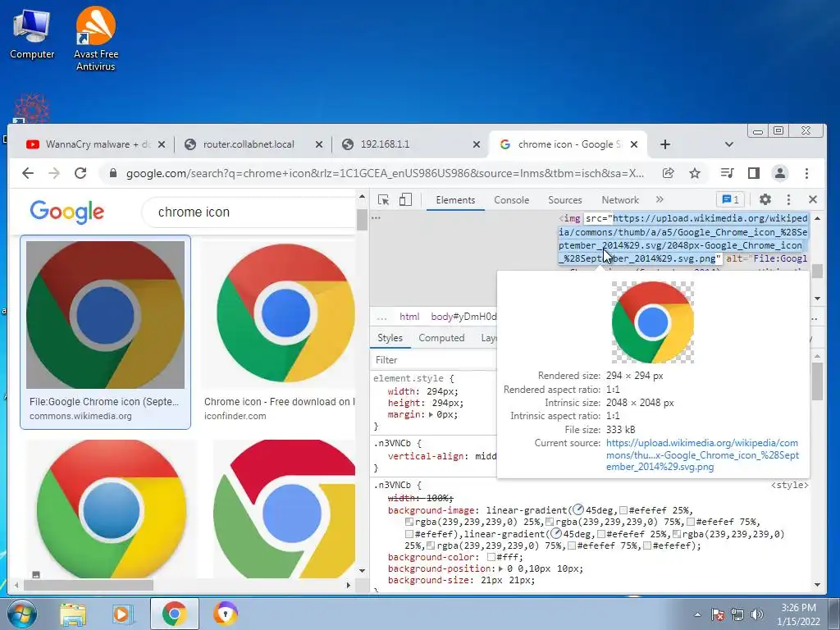840x630 pixels.
Task: Click Google search box with chrome icon
Action: (249, 212)
